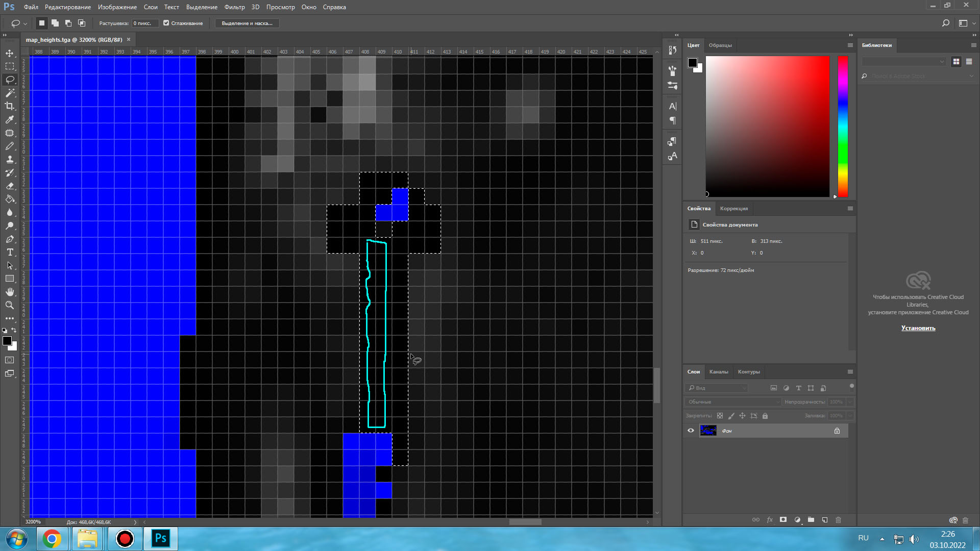Image resolution: width=980 pixels, height=551 pixels.
Task: Select the Type tool
Action: tap(10, 252)
